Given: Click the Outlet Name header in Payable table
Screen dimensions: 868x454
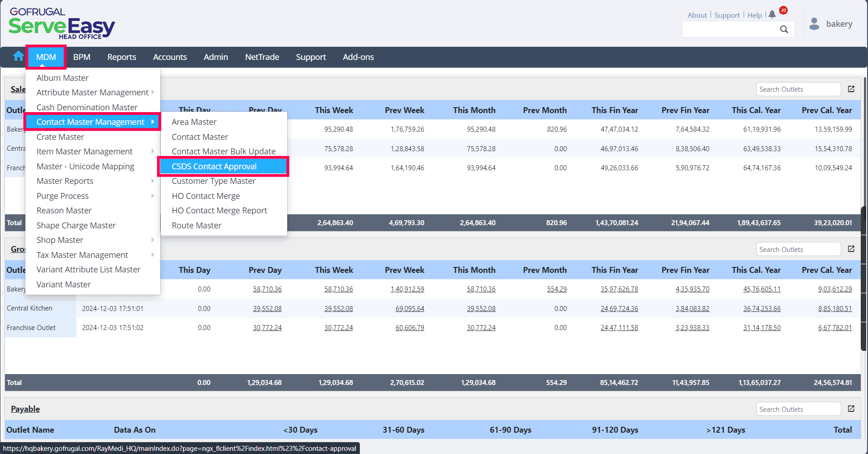Looking at the screenshot, I should [30, 429].
